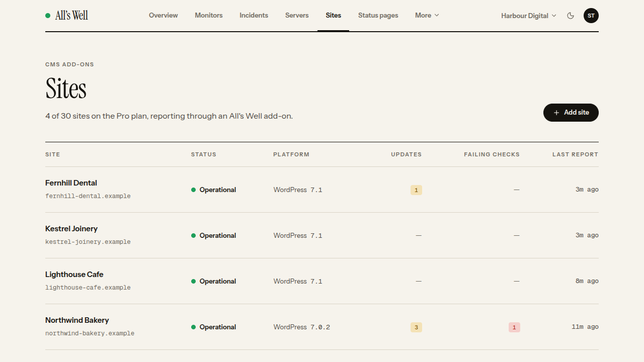644x362 pixels.
Task: Click the WordPress 7.0.2 platform cell
Action: click(x=302, y=327)
